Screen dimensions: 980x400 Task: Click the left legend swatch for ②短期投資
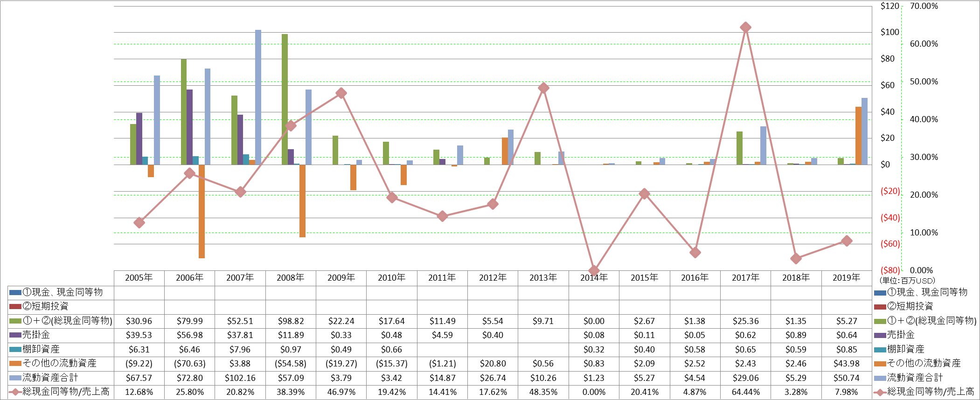15,307
